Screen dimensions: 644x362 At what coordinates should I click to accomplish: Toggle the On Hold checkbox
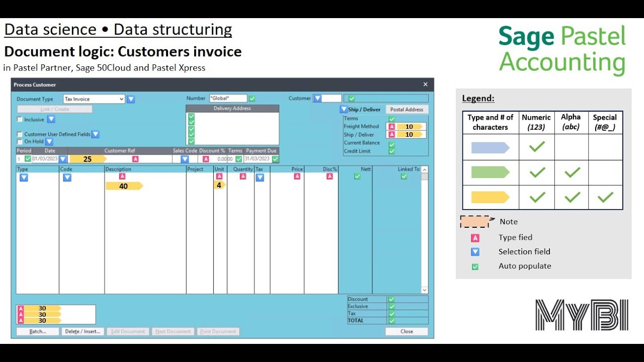coord(20,142)
